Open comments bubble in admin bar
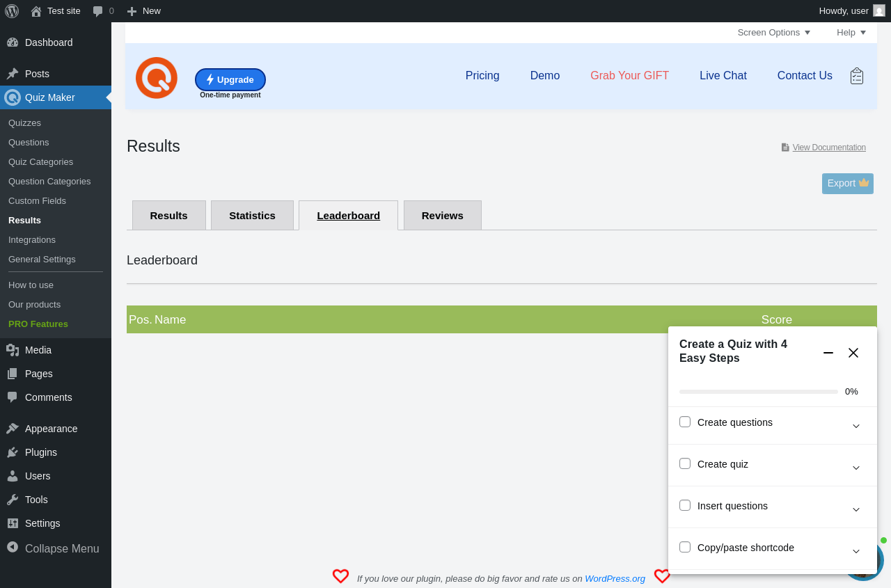Viewport: 891px width, 588px height. pyautogui.click(x=98, y=11)
